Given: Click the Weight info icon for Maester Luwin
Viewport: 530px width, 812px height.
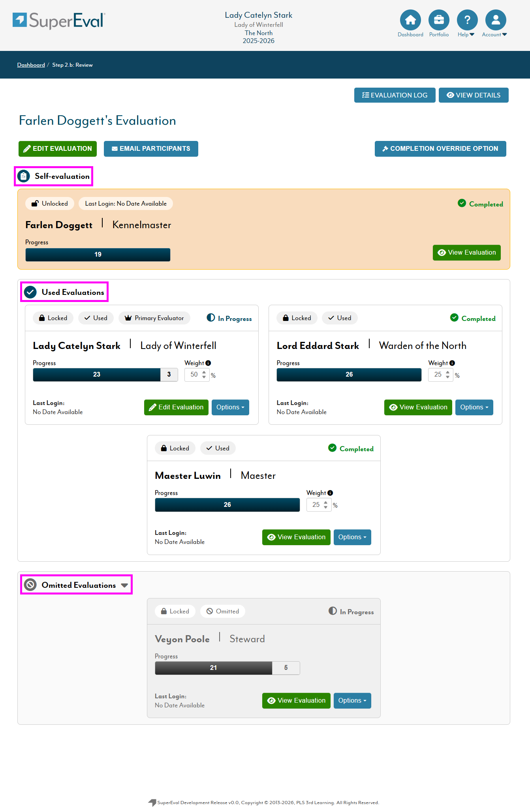Looking at the screenshot, I should (x=330, y=493).
